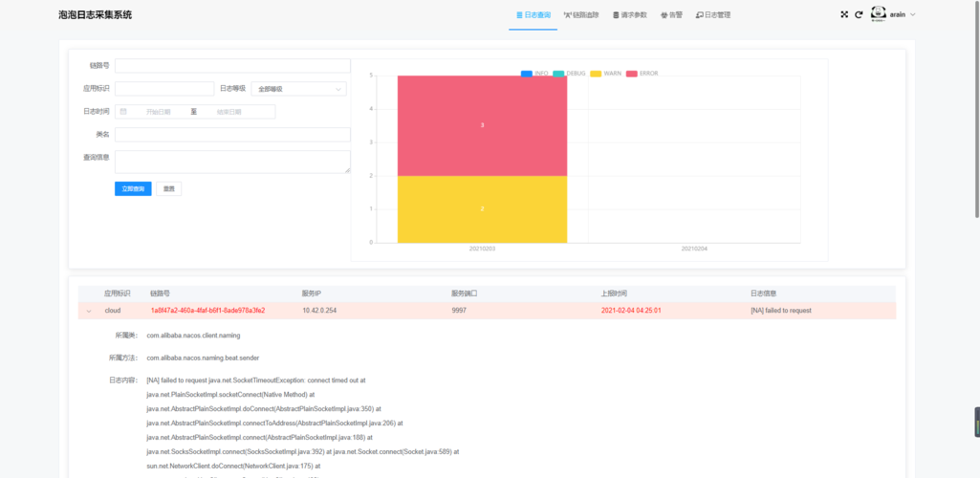The image size is (980, 478).
Task: Click the 服务端口 column header
Action: point(463,293)
